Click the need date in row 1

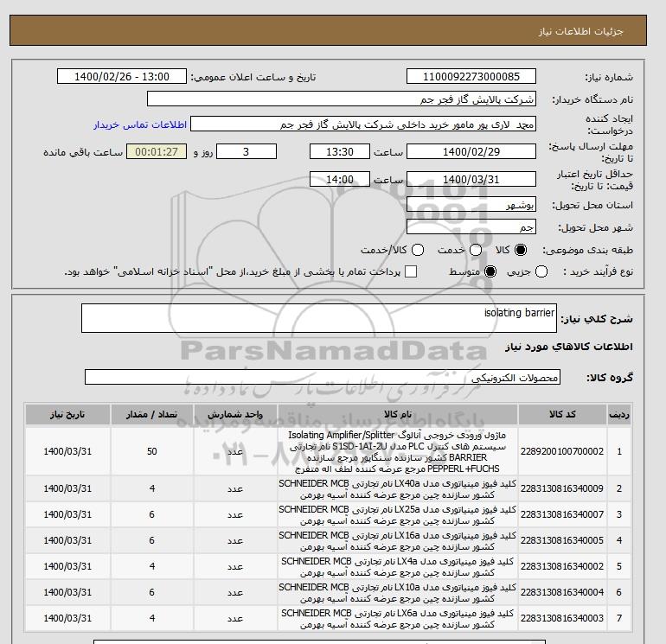[x=67, y=451]
